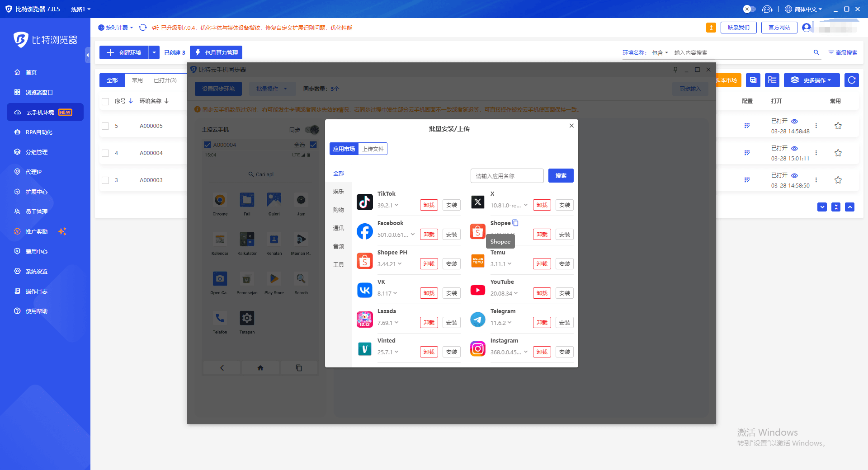Image resolution: width=868 pixels, height=470 pixels.
Task: Click the YouTube app icon
Action: (x=478, y=290)
